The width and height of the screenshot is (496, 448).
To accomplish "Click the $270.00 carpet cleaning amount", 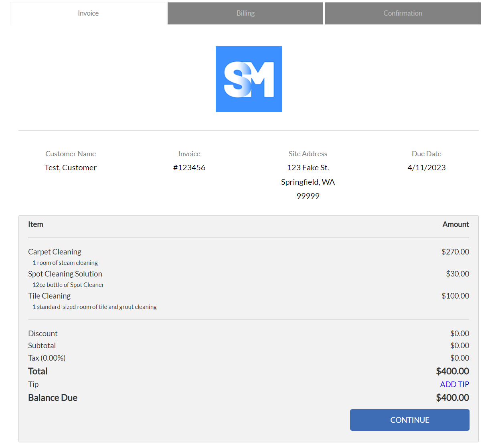I will coord(455,252).
